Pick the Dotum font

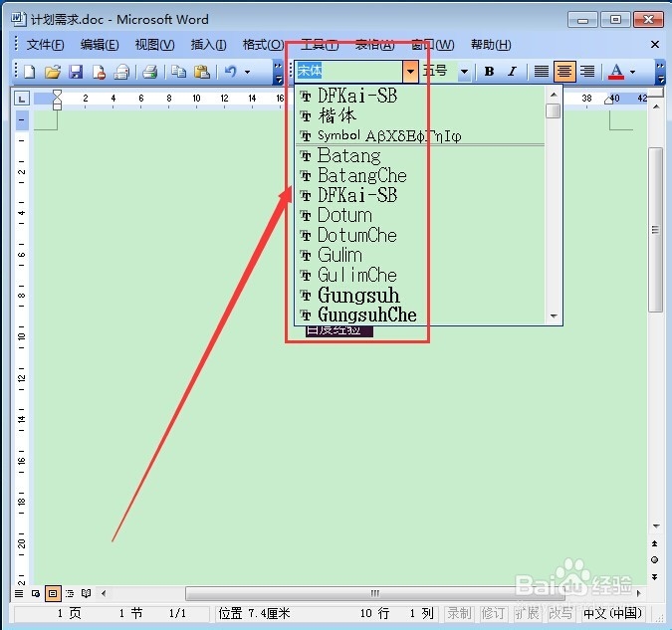pyautogui.click(x=420, y=215)
